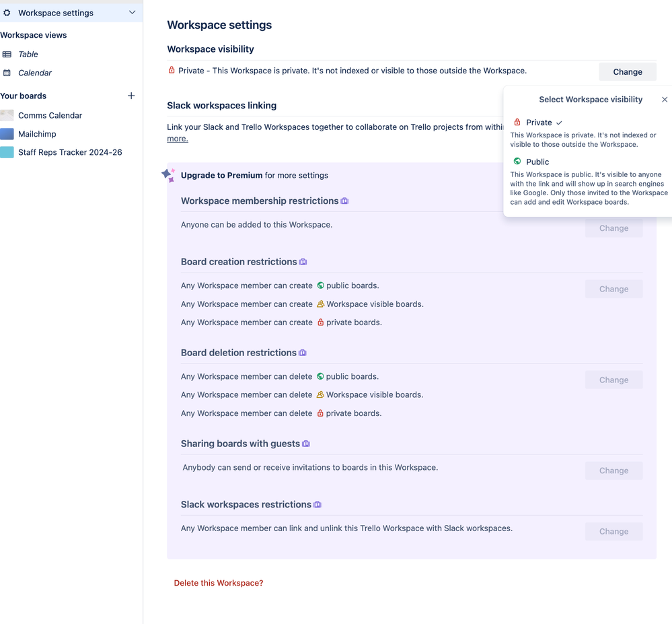The width and height of the screenshot is (672, 624).
Task: Click the red lock icon beside Private option
Action: [517, 123]
